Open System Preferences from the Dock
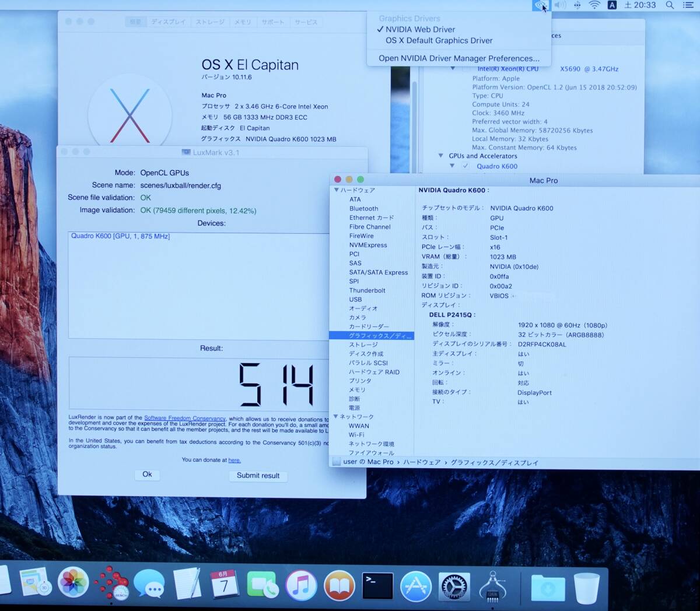The width and height of the screenshot is (700, 611). coord(454,587)
